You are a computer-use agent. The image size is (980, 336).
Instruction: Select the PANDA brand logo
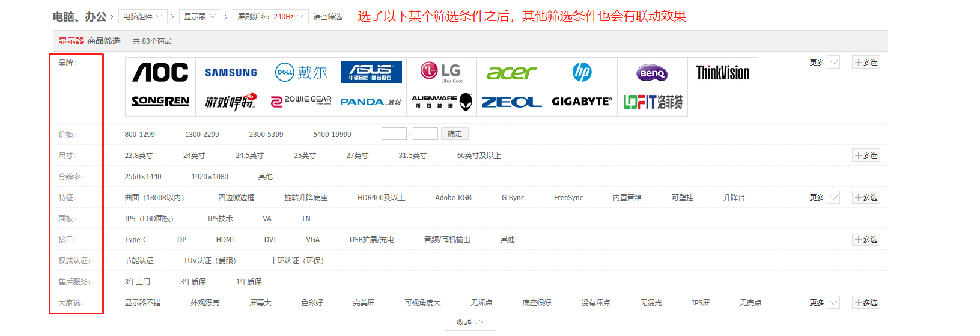click(371, 102)
